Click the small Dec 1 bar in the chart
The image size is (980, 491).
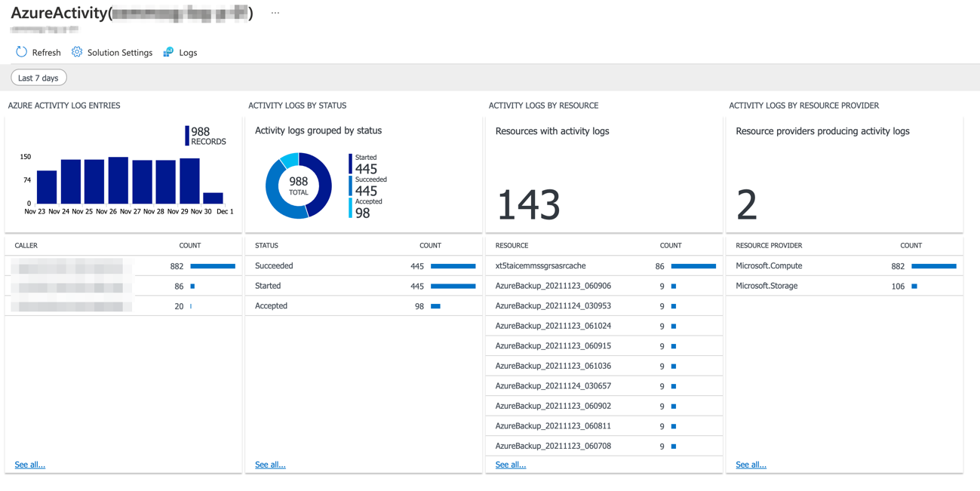[213, 198]
